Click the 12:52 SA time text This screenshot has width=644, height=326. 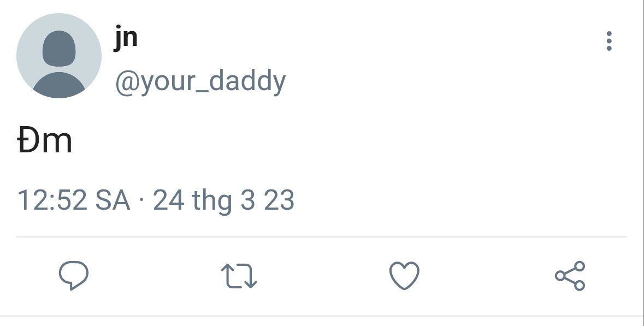(74, 200)
